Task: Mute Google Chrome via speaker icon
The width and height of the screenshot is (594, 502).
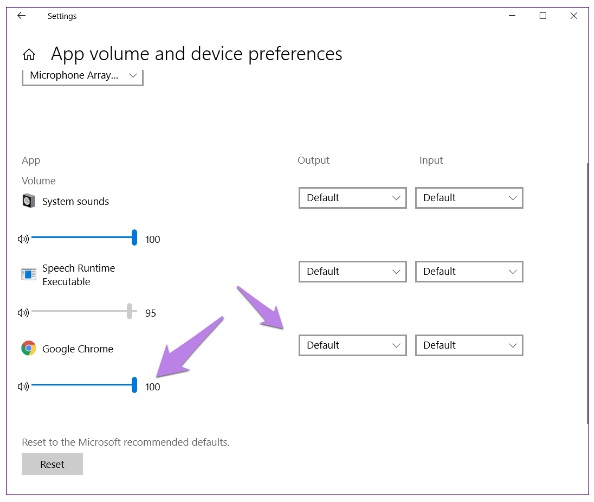Action: coord(23,386)
